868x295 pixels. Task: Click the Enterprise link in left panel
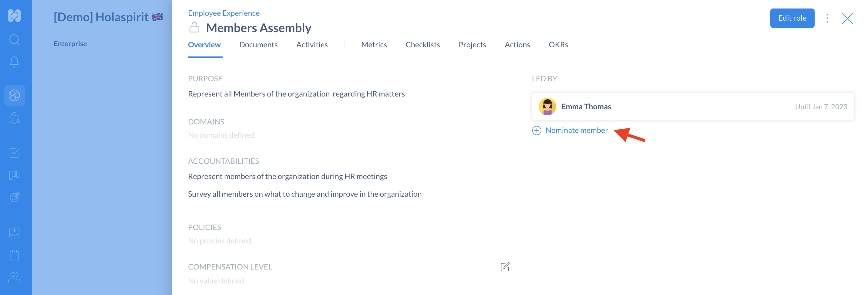[x=70, y=43]
